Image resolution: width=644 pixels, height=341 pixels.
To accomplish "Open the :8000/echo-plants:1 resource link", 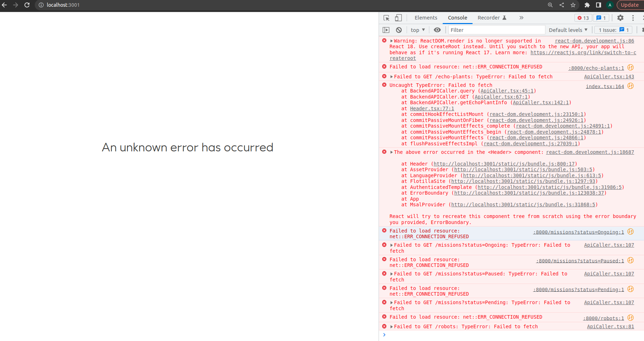I will coord(596,68).
